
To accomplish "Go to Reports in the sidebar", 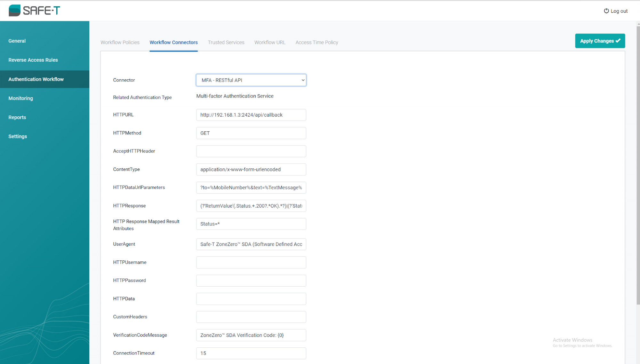I will coord(17,117).
